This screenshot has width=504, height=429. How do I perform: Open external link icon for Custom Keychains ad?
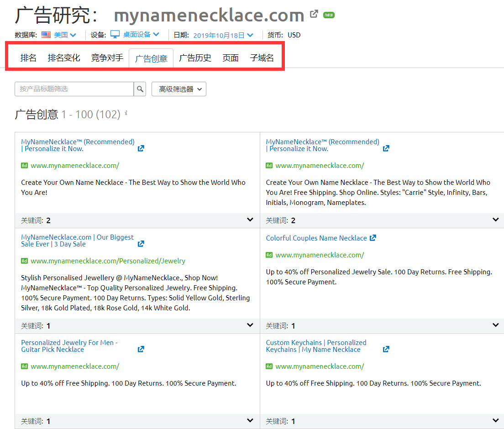click(386, 349)
